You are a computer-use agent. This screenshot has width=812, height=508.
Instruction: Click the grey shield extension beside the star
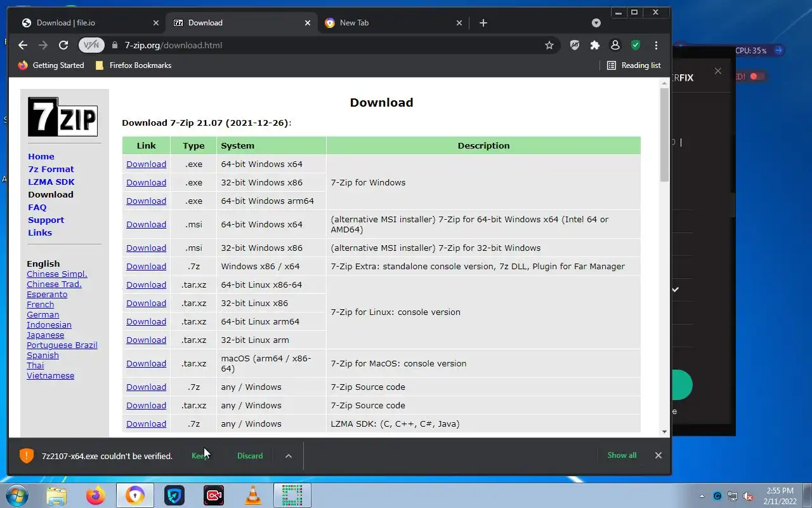pyautogui.click(x=575, y=45)
